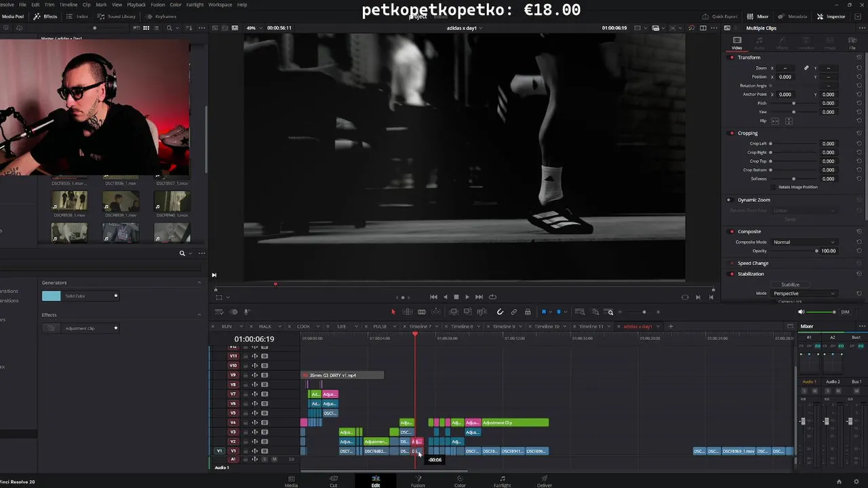868x488 pixels.
Task: Search effects with magnifier icon
Action: tap(182, 253)
